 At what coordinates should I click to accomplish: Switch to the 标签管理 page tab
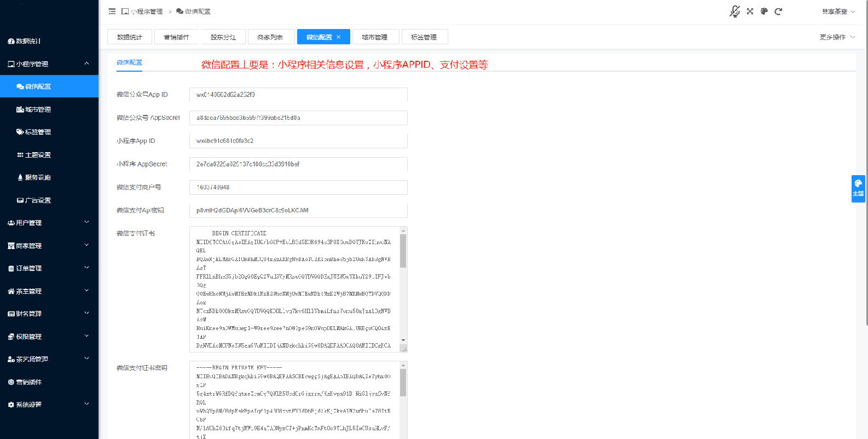pyautogui.click(x=424, y=37)
